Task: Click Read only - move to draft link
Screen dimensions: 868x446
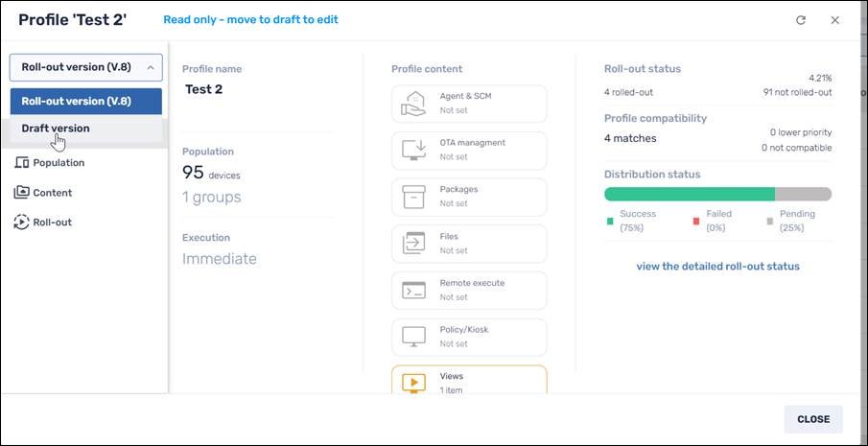Action: [250, 20]
